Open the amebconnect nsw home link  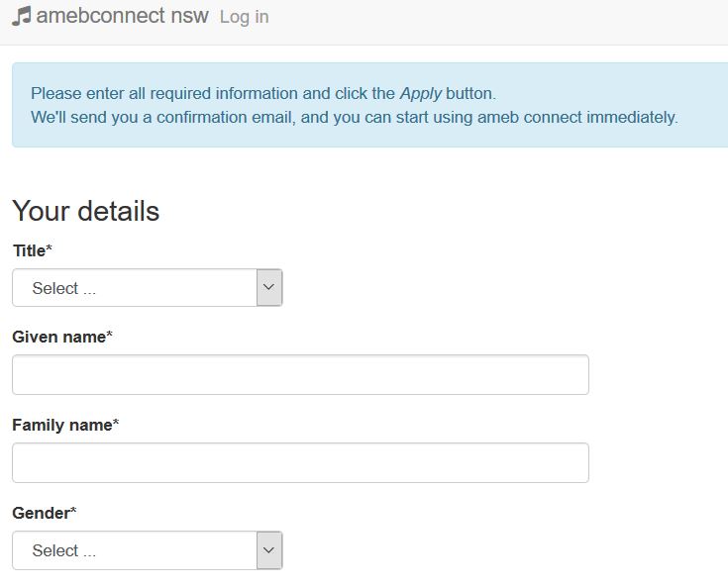click(x=122, y=16)
